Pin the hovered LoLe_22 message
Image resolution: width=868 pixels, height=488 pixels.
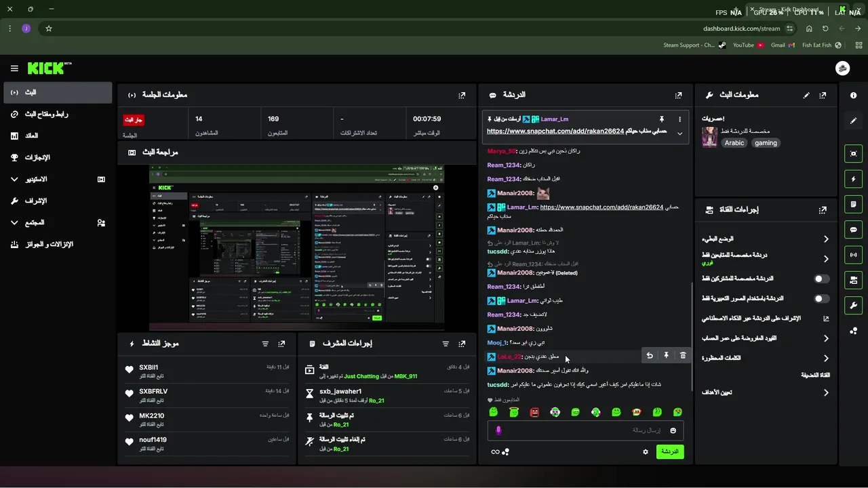[667, 356]
